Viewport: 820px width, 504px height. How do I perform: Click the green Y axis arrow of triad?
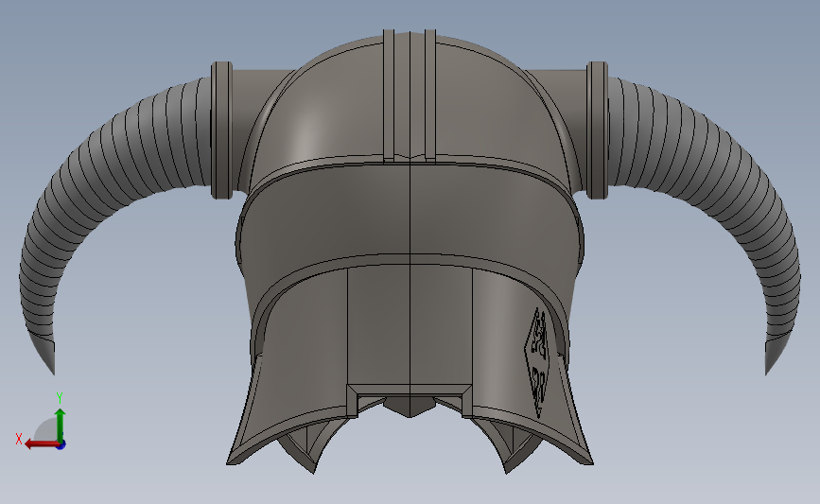pos(61,425)
